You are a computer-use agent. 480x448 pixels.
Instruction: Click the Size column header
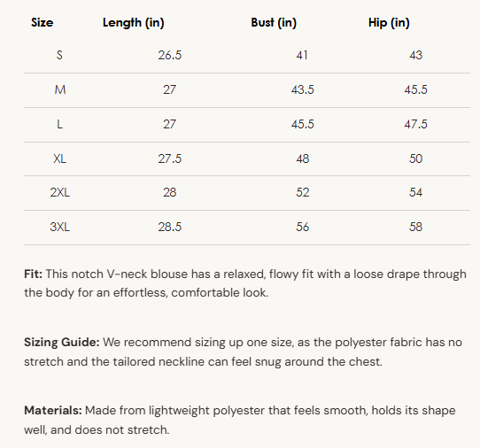pyautogui.click(x=43, y=23)
